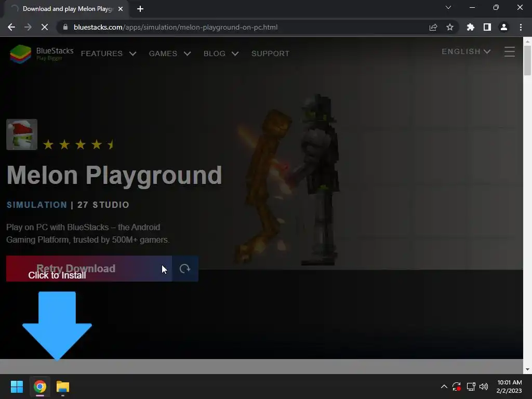Click the SIMULATION category link
532x399 pixels.
pos(37,205)
